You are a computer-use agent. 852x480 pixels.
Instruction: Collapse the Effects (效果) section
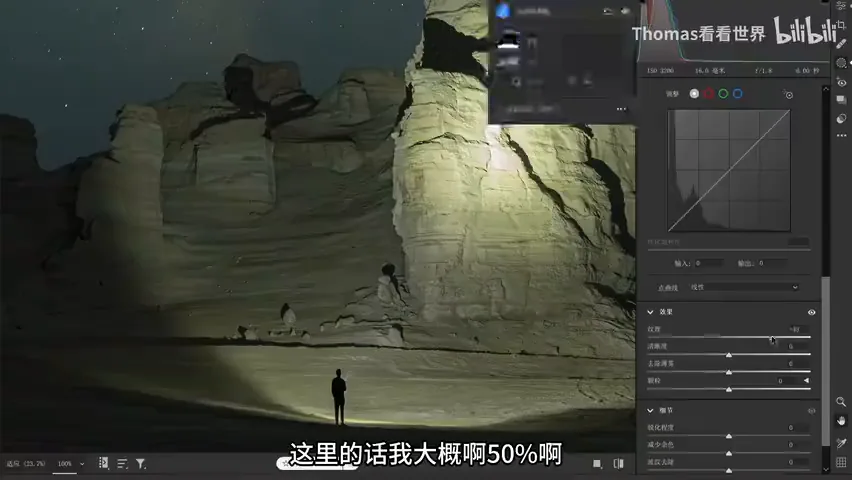click(x=650, y=312)
